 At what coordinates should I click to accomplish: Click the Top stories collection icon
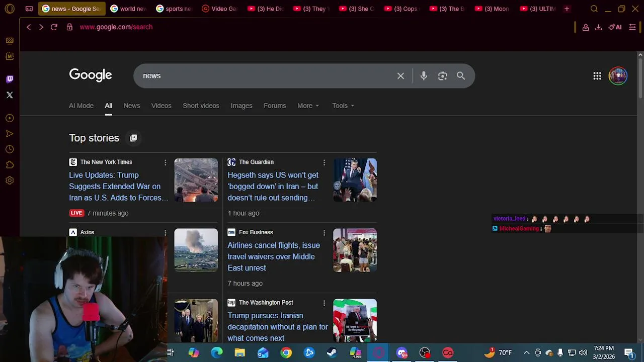[x=133, y=138]
